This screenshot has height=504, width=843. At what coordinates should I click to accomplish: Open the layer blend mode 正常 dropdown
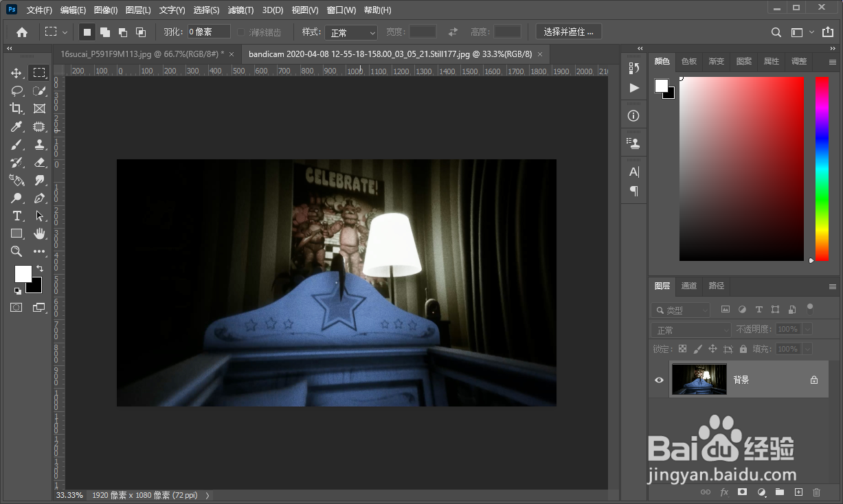point(691,330)
